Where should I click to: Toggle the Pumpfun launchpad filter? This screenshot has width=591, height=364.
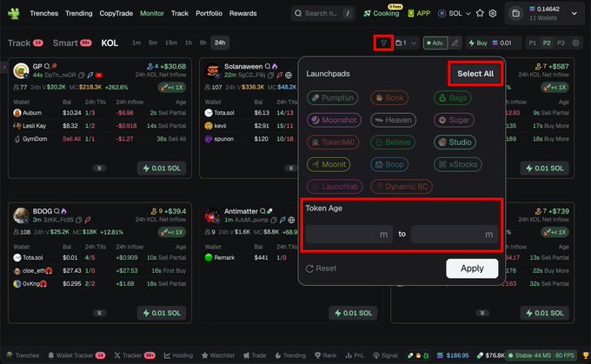[332, 98]
